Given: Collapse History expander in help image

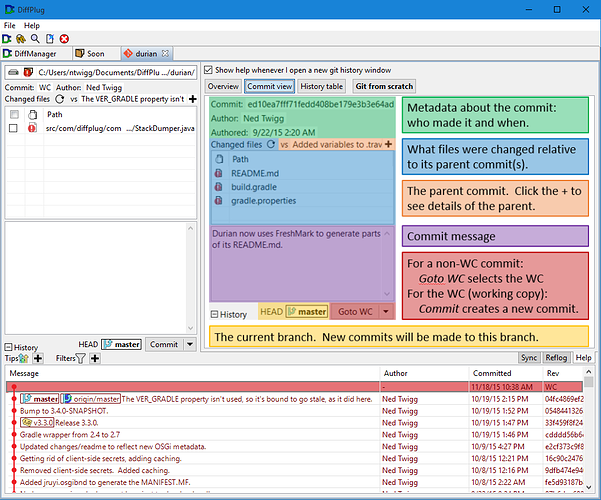Looking at the screenshot, I should (214, 314).
